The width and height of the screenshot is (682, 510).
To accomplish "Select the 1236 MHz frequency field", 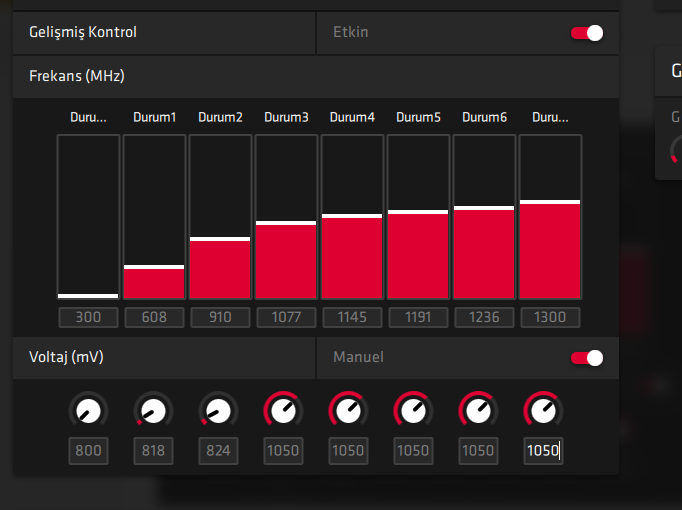I will 484,317.
